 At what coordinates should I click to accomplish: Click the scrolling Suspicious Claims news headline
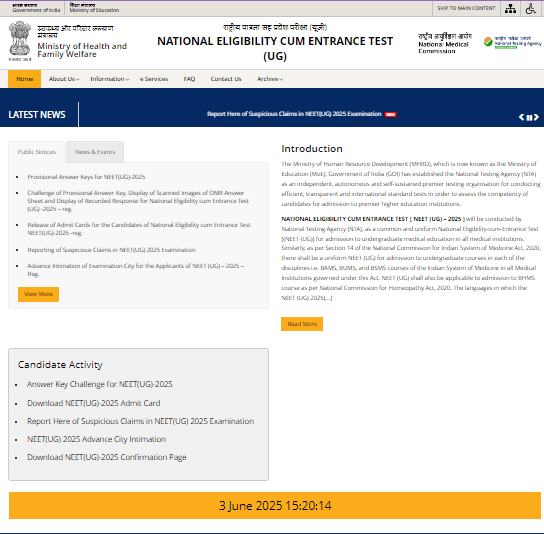[294, 114]
